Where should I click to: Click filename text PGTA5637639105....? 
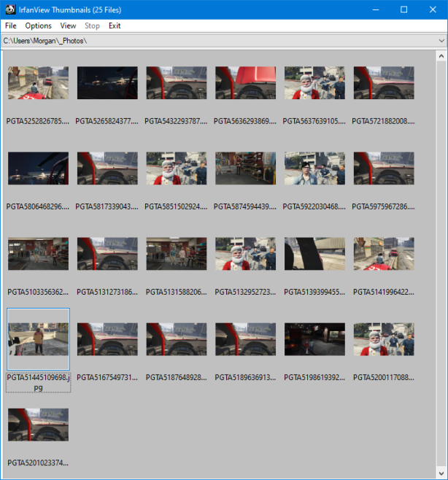tap(314, 121)
